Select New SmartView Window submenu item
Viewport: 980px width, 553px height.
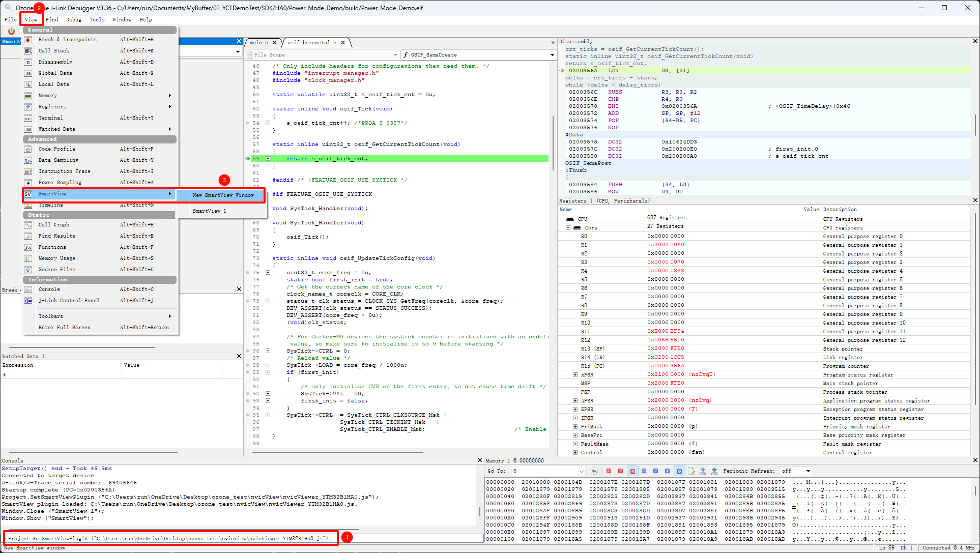[x=223, y=195]
